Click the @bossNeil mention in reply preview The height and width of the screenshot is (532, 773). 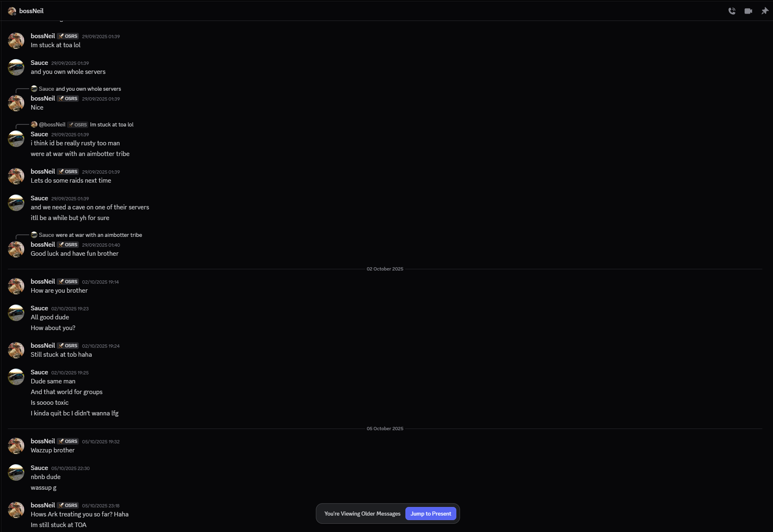(x=52, y=125)
